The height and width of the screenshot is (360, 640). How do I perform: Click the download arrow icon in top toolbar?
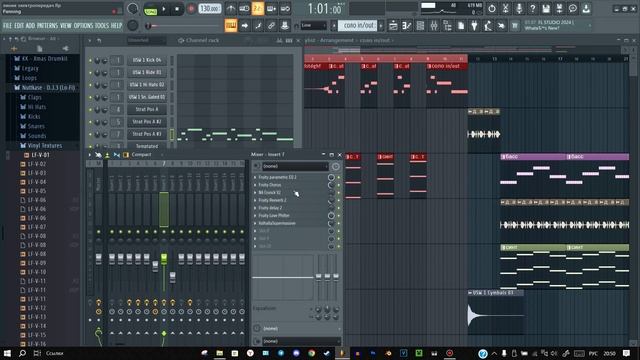coord(586,8)
